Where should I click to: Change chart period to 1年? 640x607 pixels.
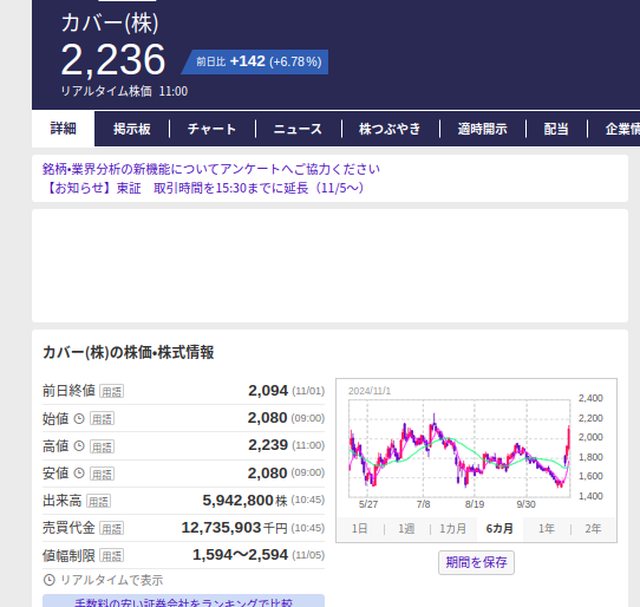coord(546,529)
